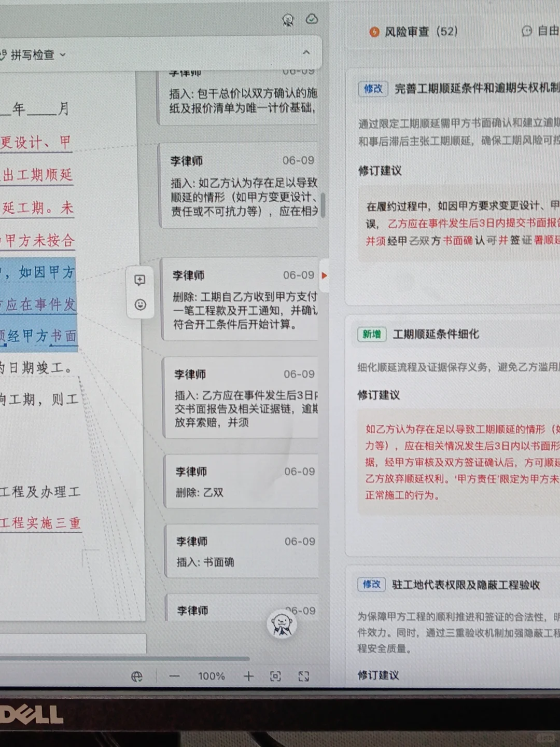This screenshot has height=747, width=560.
Task: Open the language/globe tool in bottom toolbar
Action: (136, 676)
